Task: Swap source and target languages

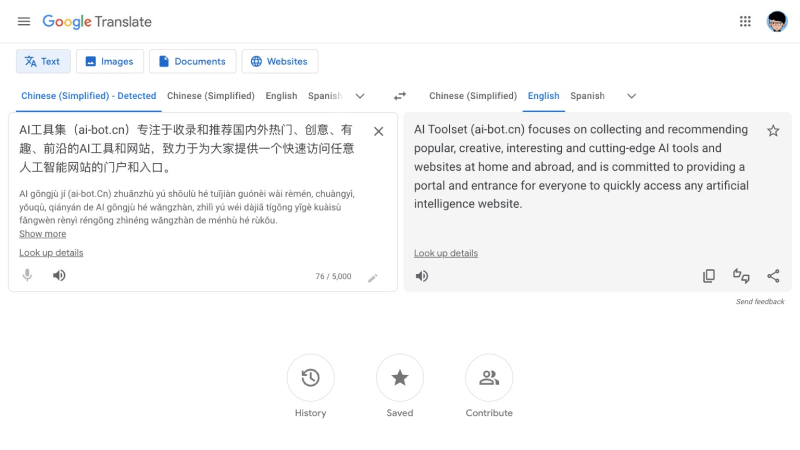Action: [x=399, y=96]
